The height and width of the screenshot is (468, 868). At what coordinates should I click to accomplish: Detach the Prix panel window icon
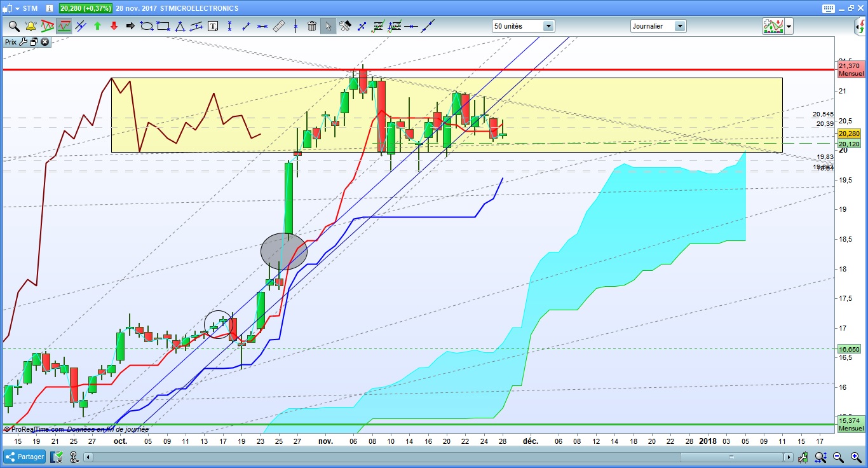click(x=34, y=42)
